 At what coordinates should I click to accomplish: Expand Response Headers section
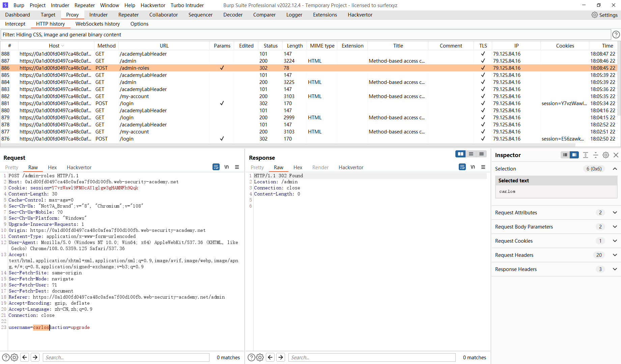click(615, 269)
